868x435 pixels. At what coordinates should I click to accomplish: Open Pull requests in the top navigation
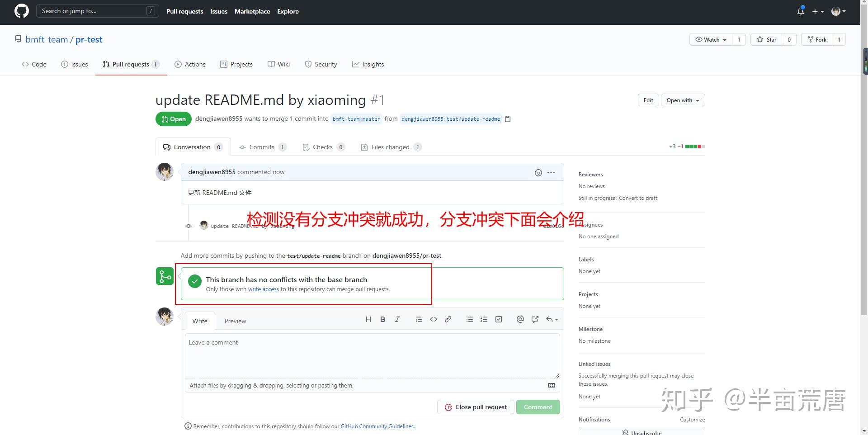click(x=184, y=11)
